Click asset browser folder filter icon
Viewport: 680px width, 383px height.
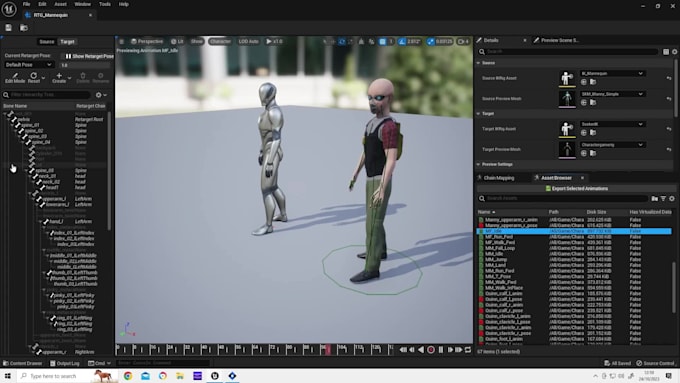[654, 198]
